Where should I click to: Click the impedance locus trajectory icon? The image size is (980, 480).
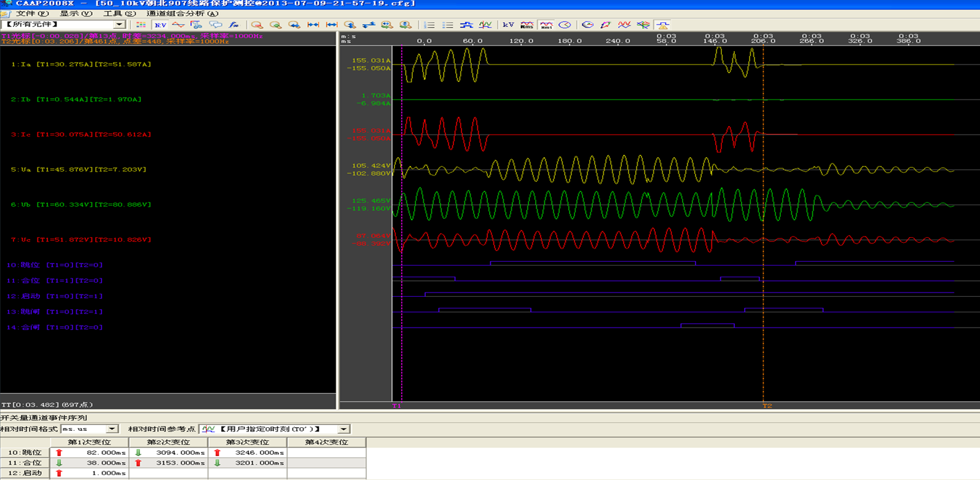pos(606,25)
